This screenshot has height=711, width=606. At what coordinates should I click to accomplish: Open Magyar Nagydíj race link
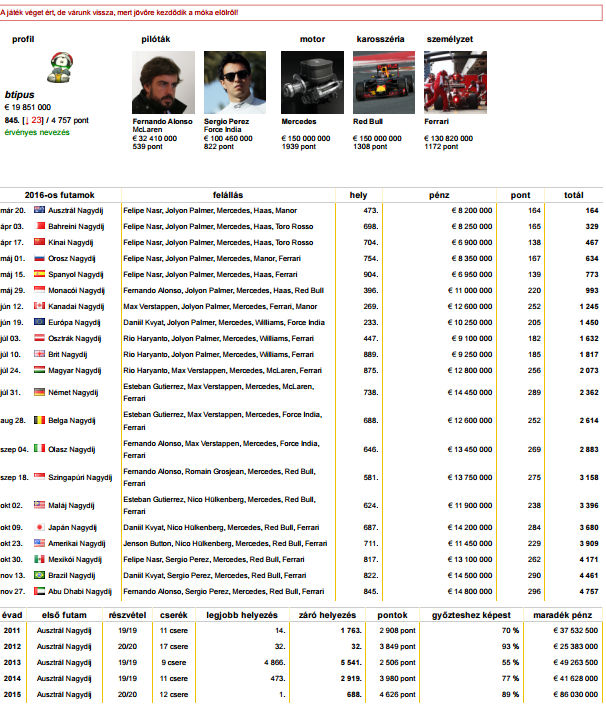[x=74, y=370]
